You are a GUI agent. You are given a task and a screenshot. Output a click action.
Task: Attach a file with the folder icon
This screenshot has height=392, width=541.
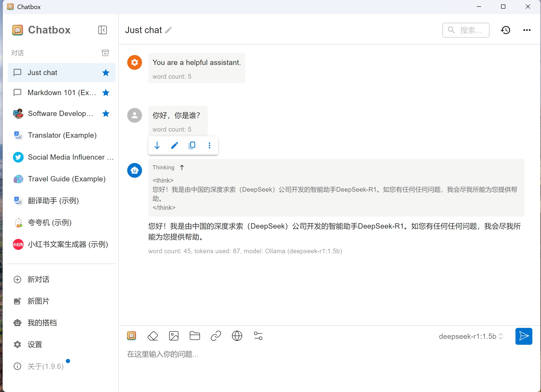click(195, 336)
